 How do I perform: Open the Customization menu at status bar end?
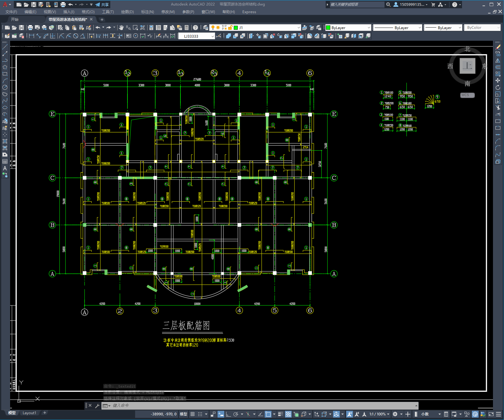(498, 414)
